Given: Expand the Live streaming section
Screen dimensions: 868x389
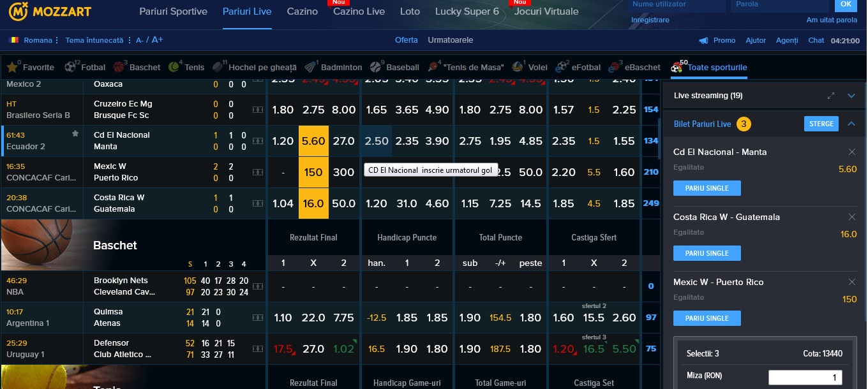Looking at the screenshot, I should [x=851, y=96].
